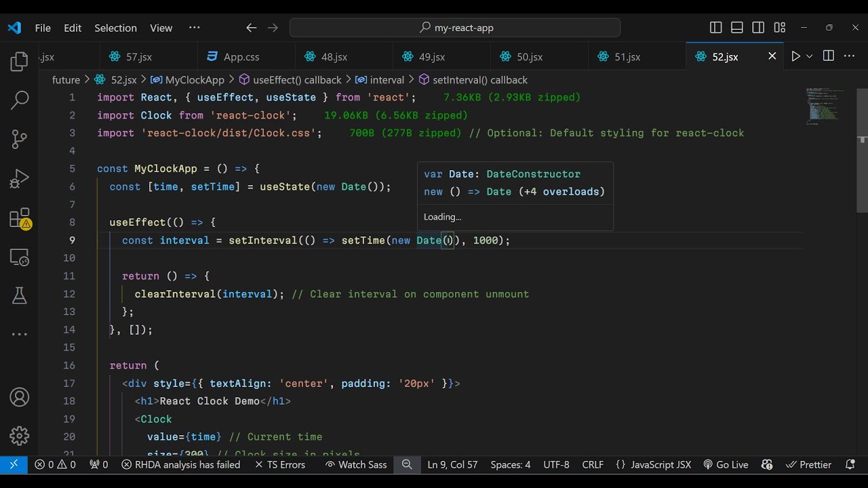Screen dimensions: 868x488
Task: Close the 52.jsx tab
Action: [x=772, y=56]
